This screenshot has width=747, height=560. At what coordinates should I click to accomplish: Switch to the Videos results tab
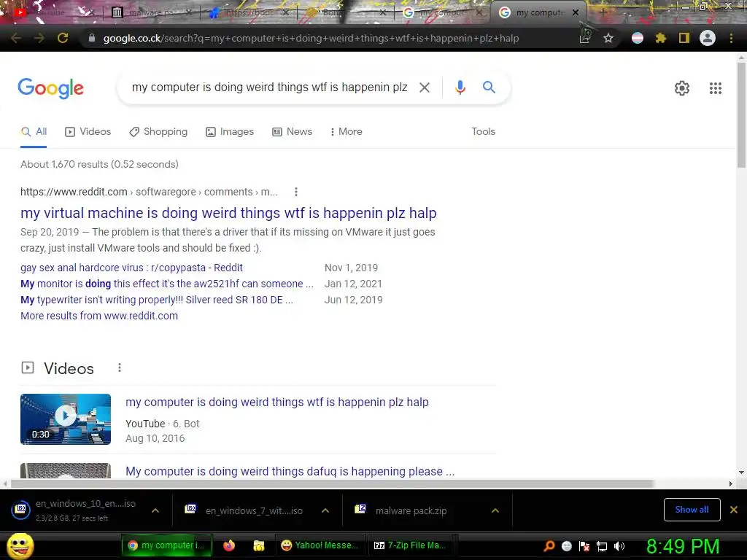(88, 131)
